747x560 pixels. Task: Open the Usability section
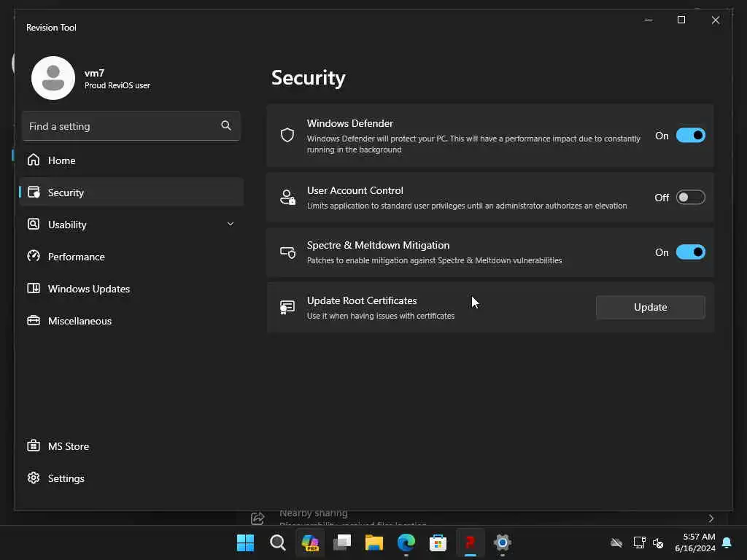point(131,225)
